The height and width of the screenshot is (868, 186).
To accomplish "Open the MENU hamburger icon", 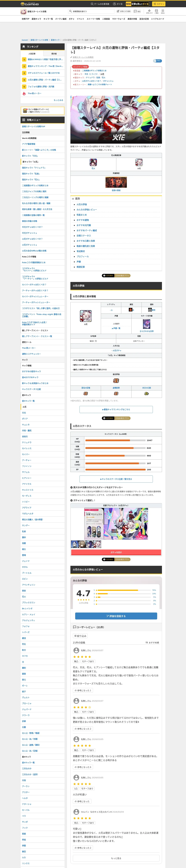I will pyautogui.click(x=162, y=11).
